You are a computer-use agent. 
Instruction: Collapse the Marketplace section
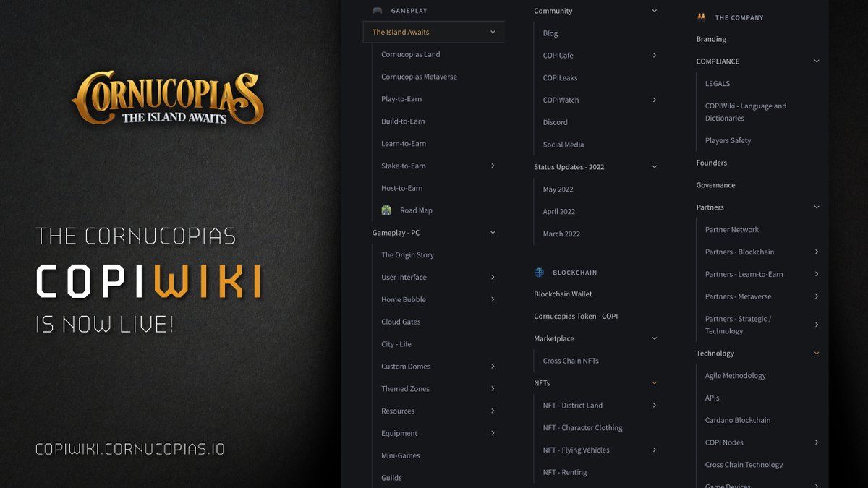click(x=655, y=338)
